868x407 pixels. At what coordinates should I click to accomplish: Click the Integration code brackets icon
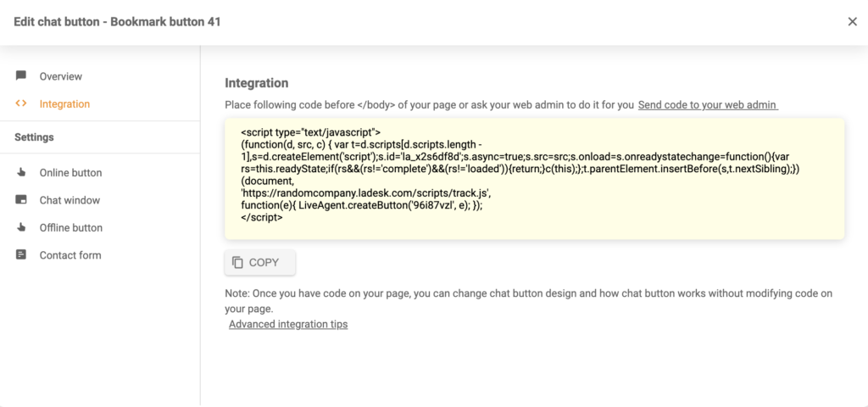tap(21, 104)
